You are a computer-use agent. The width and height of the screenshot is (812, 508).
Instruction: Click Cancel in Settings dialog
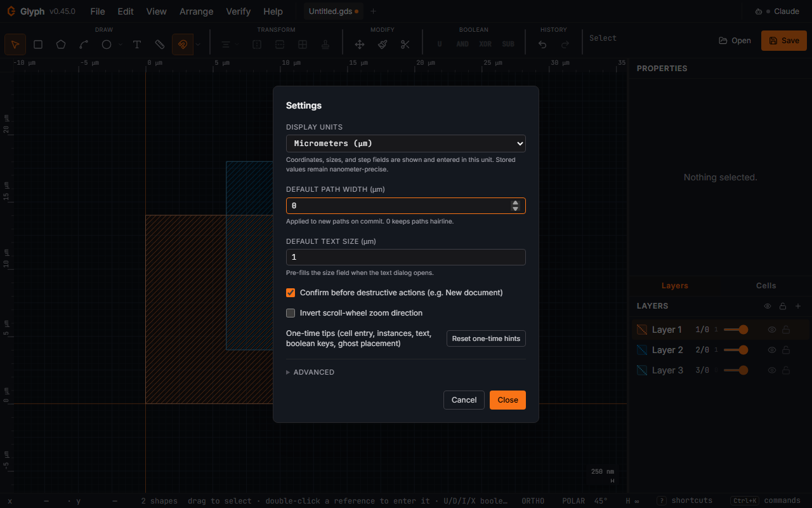464,400
